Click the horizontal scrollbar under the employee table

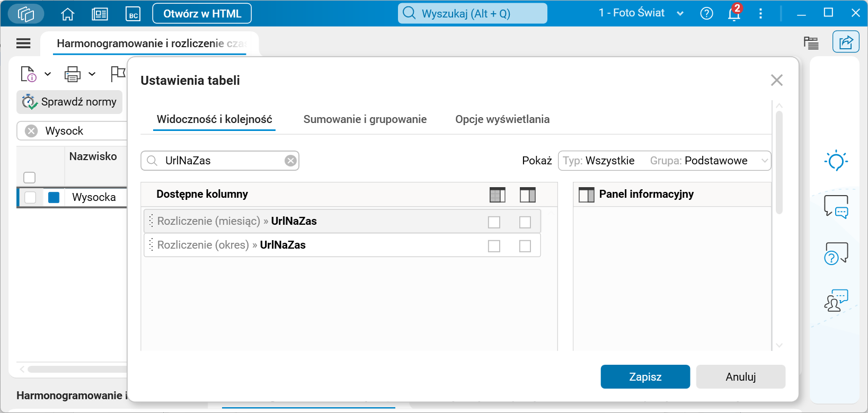click(78, 369)
